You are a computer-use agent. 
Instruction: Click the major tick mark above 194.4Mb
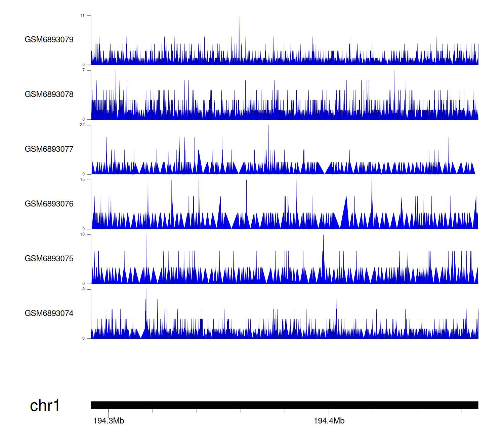tap(329, 412)
